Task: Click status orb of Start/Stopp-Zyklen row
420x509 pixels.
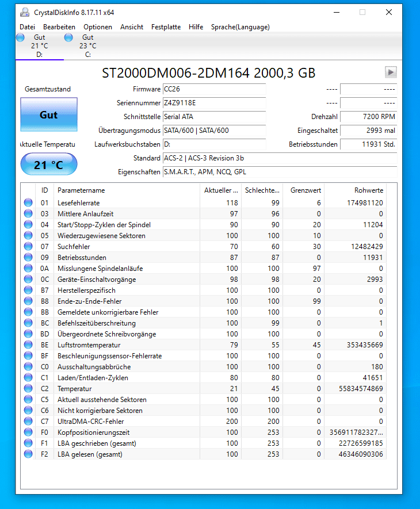Action: [x=28, y=225]
